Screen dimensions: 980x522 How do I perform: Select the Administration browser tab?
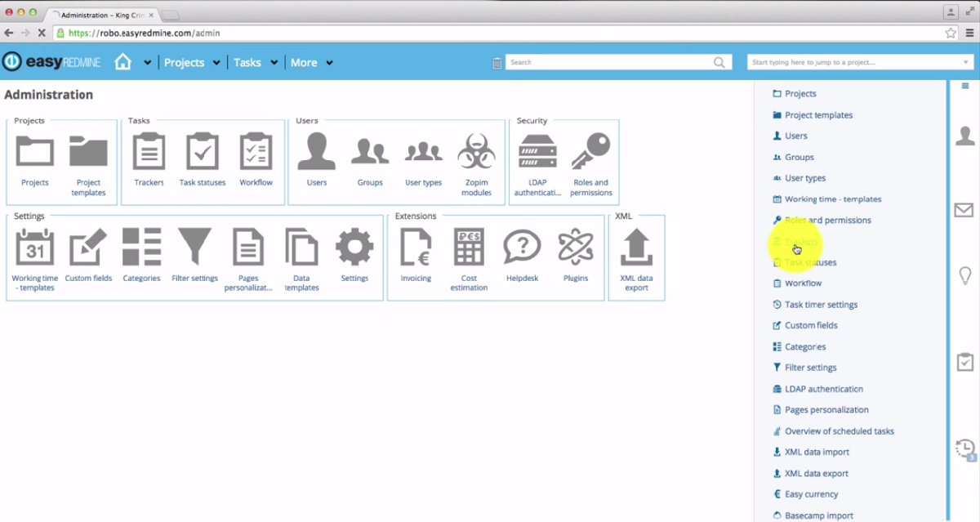pyautogui.click(x=104, y=15)
